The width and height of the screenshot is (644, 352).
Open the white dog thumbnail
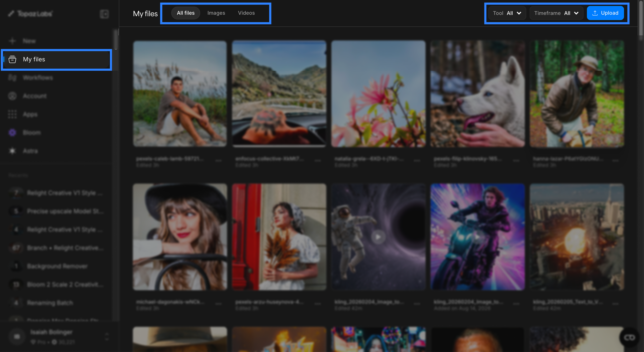click(477, 94)
